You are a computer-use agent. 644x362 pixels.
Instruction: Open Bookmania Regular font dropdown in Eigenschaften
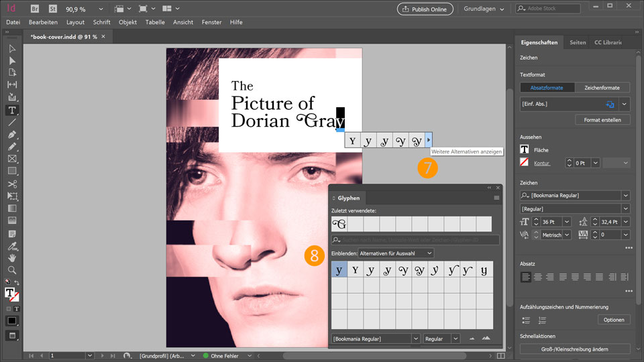[625, 195]
